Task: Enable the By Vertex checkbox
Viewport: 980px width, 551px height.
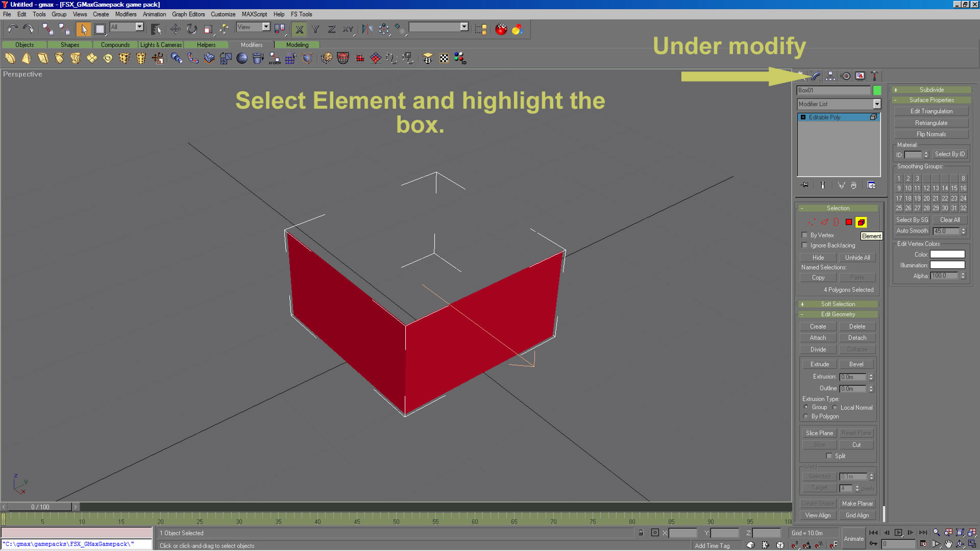Action: click(805, 235)
